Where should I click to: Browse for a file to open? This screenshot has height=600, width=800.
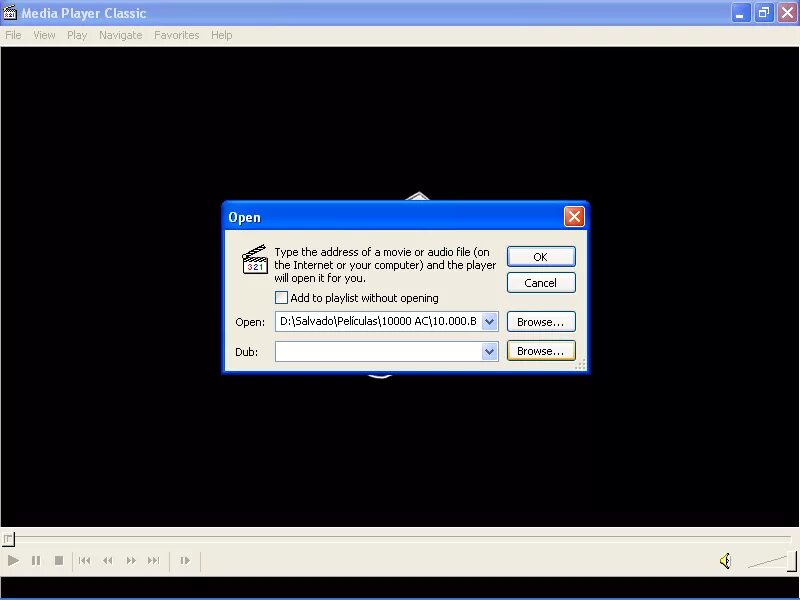click(x=541, y=322)
